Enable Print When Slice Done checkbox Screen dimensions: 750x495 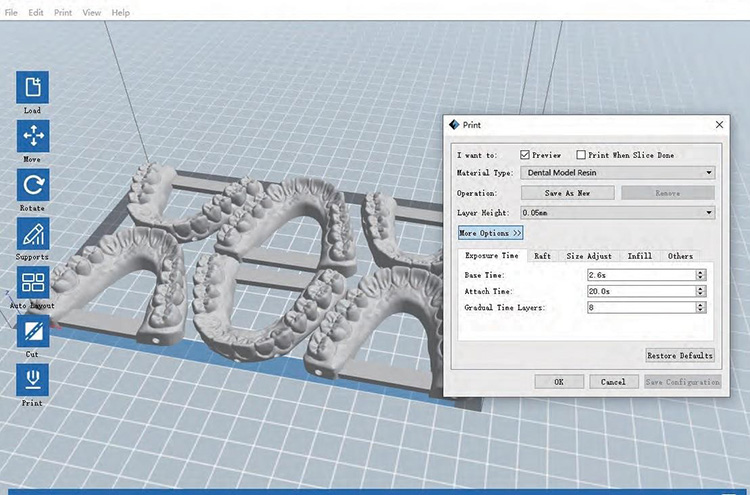coord(581,155)
